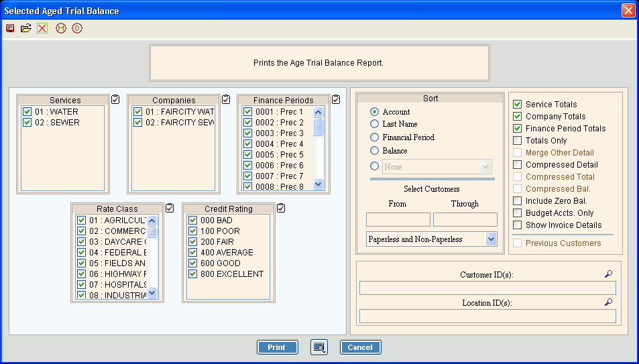Sort by Balance radio option
This screenshot has height=364, width=639.
point(374,151)
